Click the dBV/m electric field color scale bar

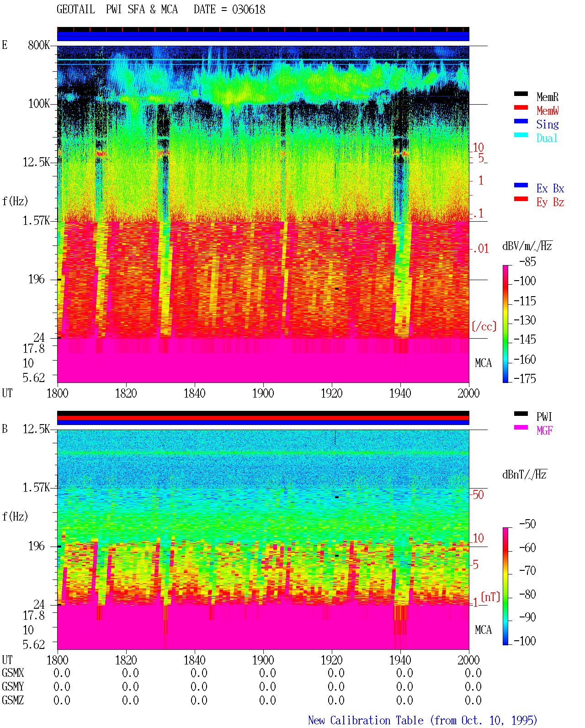[x=505, y=324]
